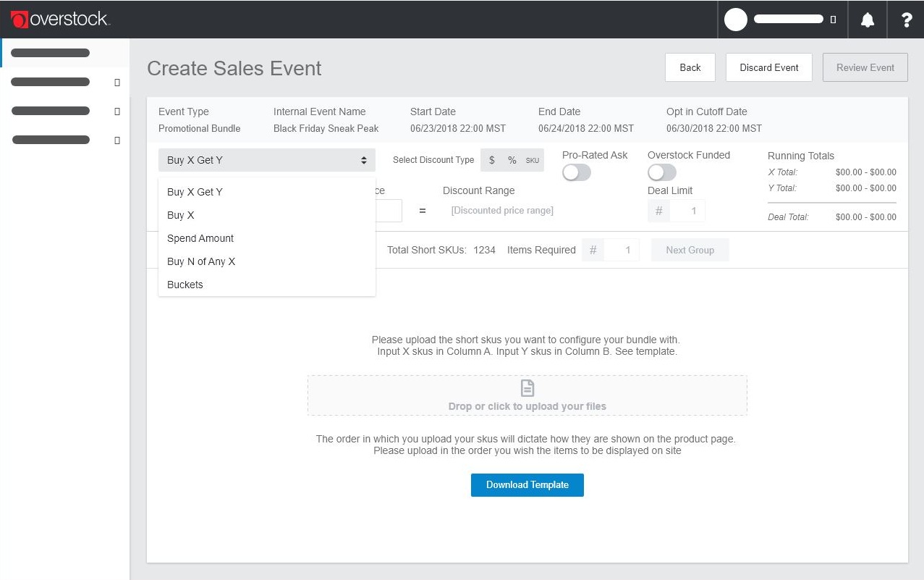This screenshot has height=580, width=924.
Task: Select Buy N of Any X option
Action: [201, 261]
